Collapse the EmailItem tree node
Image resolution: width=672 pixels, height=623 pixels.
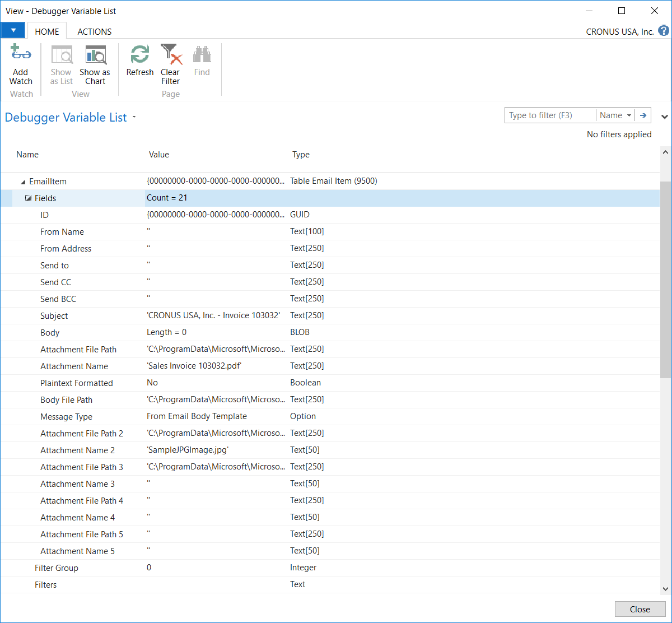[23, 182]
